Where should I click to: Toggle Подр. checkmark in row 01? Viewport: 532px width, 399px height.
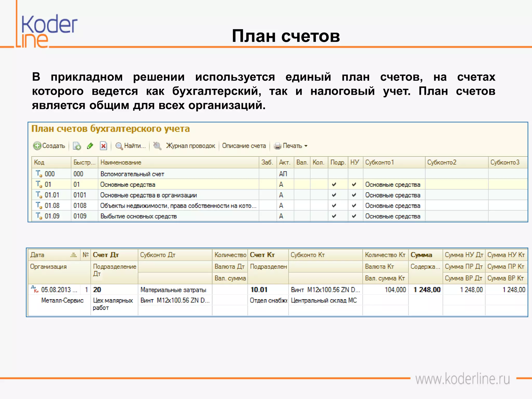pyautogui.click(x=334, y=184)
